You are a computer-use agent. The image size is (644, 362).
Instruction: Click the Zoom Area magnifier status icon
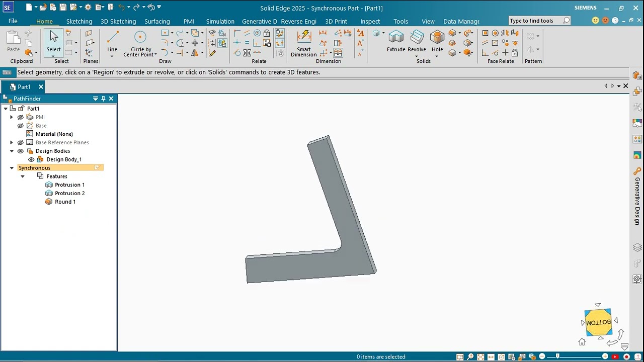[460, 357]
